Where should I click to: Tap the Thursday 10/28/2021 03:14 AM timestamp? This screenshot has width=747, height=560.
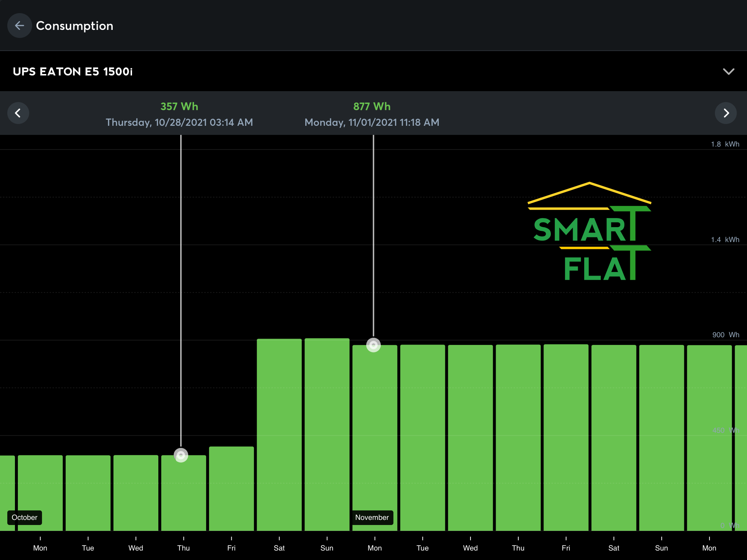click(179, 122)
